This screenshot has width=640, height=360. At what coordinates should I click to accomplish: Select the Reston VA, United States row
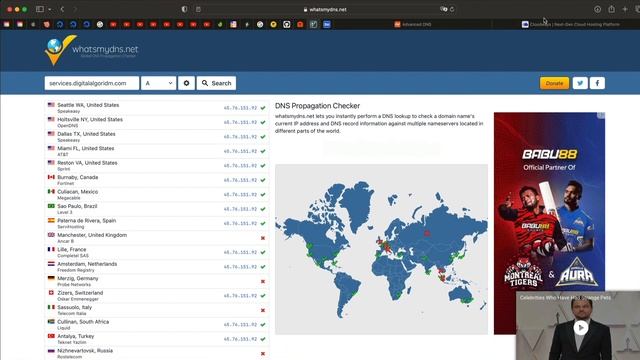tap(157, 166)
